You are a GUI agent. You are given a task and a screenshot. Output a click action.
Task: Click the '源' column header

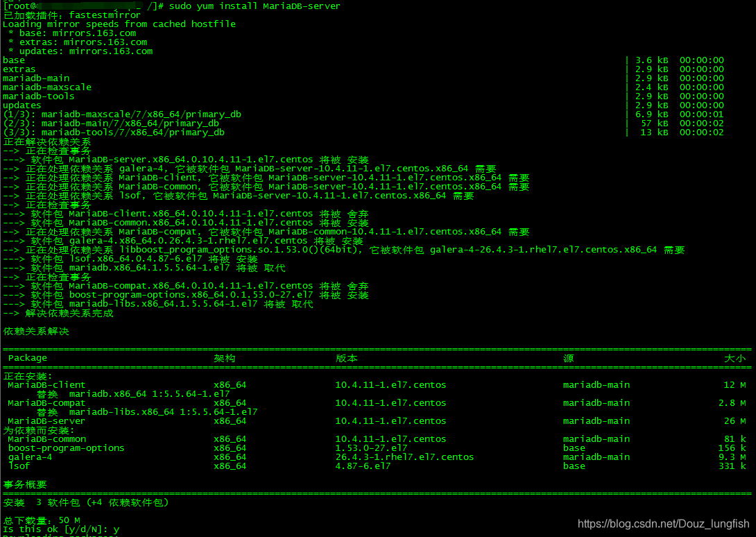[x=569, y=359]
